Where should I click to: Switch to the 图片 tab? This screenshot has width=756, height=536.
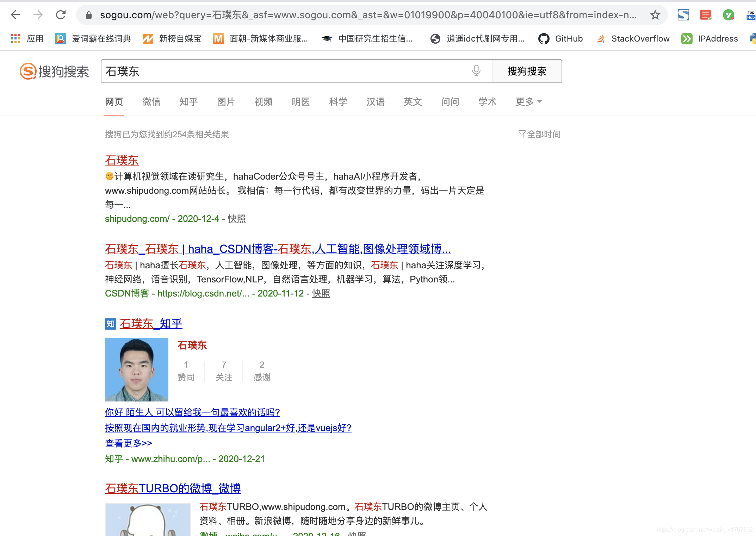tap(226, 102)
